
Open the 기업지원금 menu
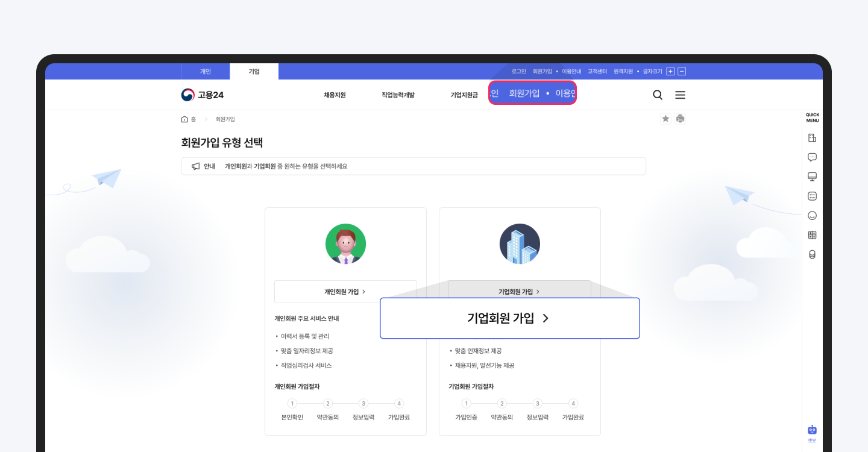pyautogui.click(x=464, y=95)
